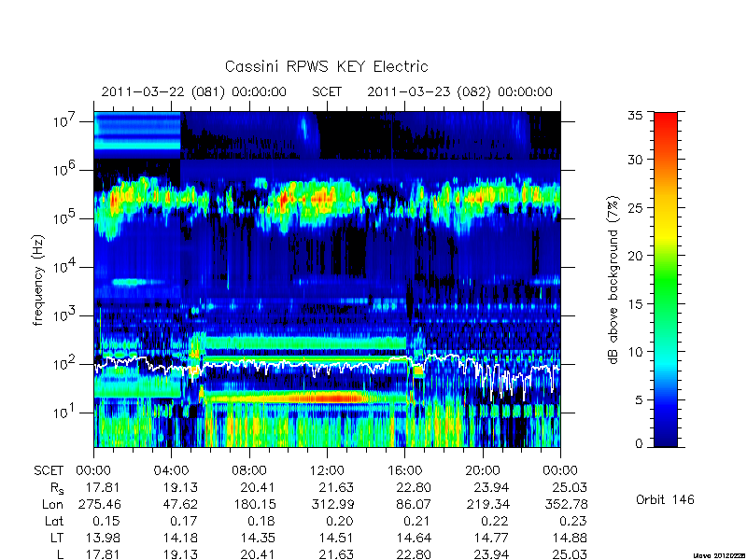The height and width of the screenshot is (560, 747).
Task: Click the Lat value '0.23'
Action: 573,521
